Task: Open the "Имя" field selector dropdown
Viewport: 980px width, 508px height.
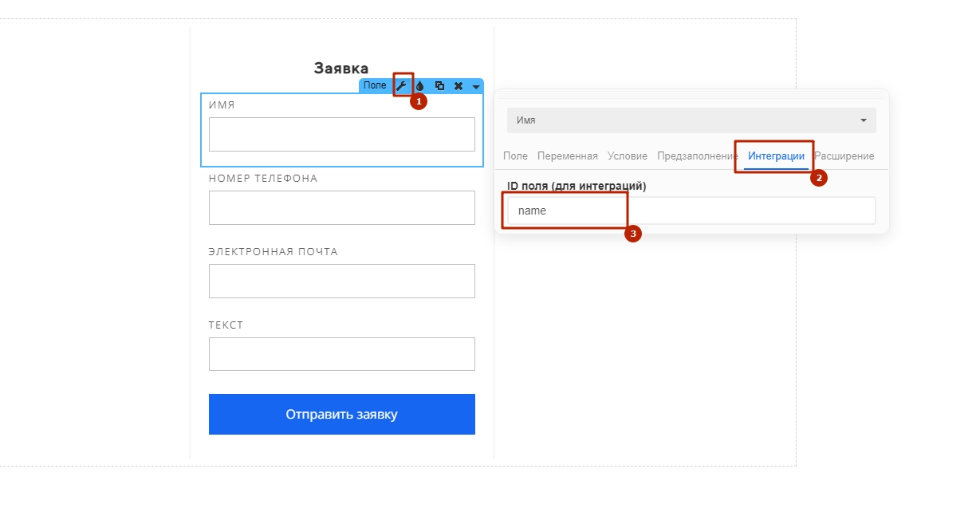Action: (x=691, y=120)
